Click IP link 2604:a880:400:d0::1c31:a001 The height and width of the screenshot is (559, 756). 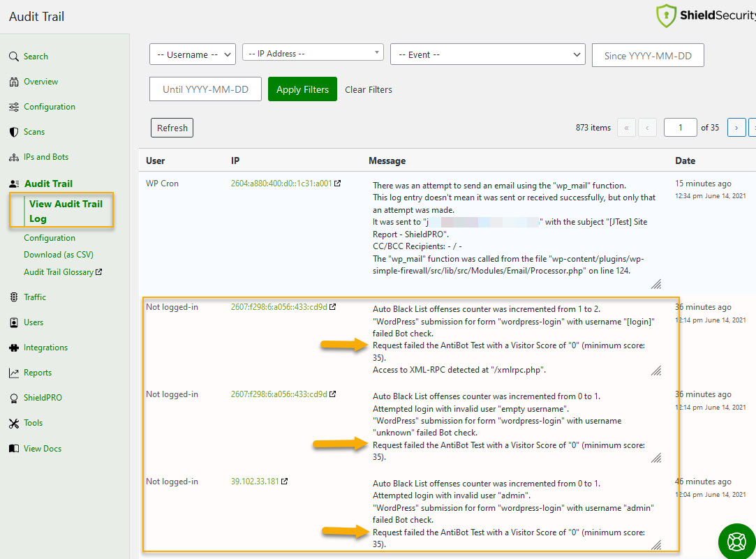point(281,183)
